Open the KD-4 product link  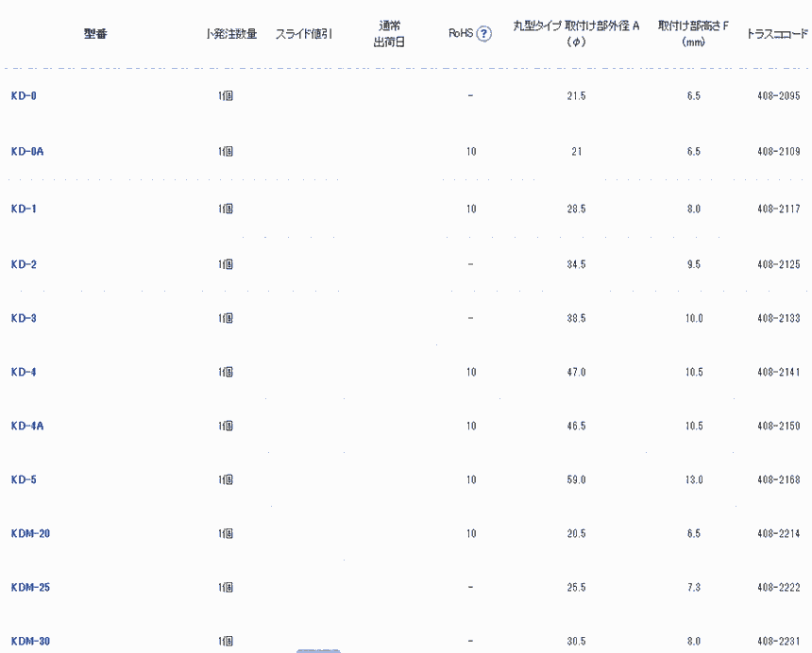coord(24,372)
